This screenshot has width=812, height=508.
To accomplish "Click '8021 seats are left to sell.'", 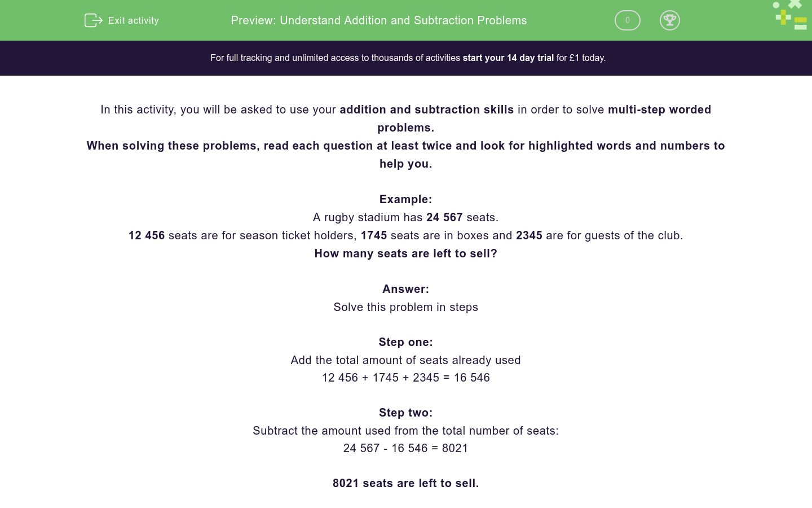I will pyautogui.click(x=405, y=483).
